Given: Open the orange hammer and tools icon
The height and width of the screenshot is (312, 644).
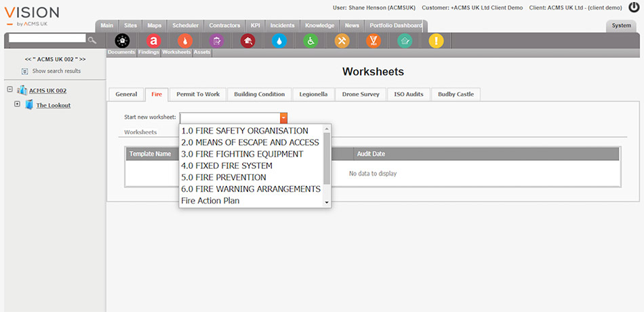Looking at the screenshot, I should point(342,41).
